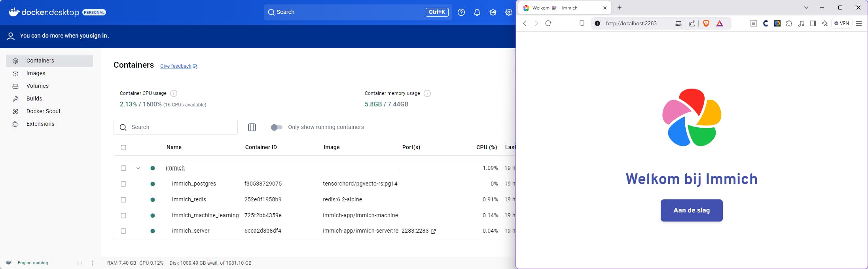Open a new browser tab
Viewport: 868px width, 269px height.
point(620,8)
